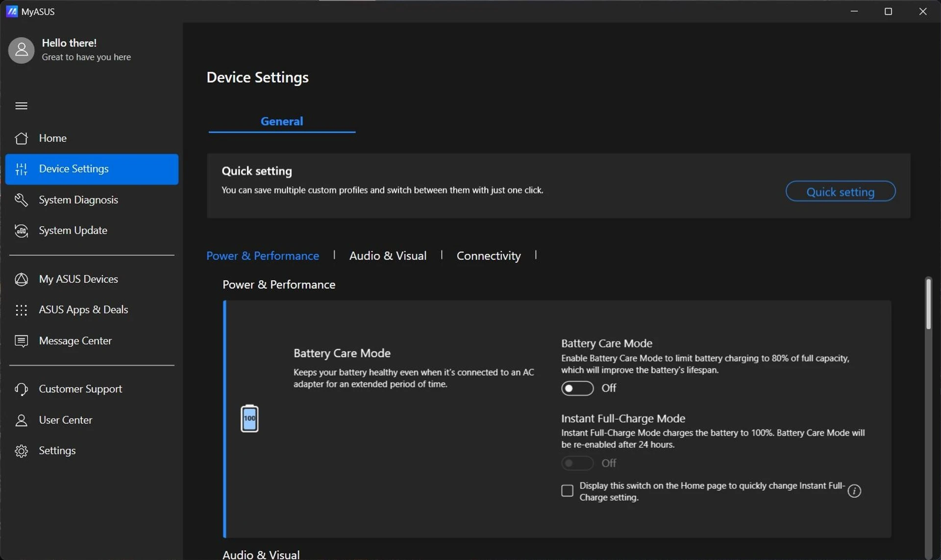Click the System Update icon

click(21, 231)
